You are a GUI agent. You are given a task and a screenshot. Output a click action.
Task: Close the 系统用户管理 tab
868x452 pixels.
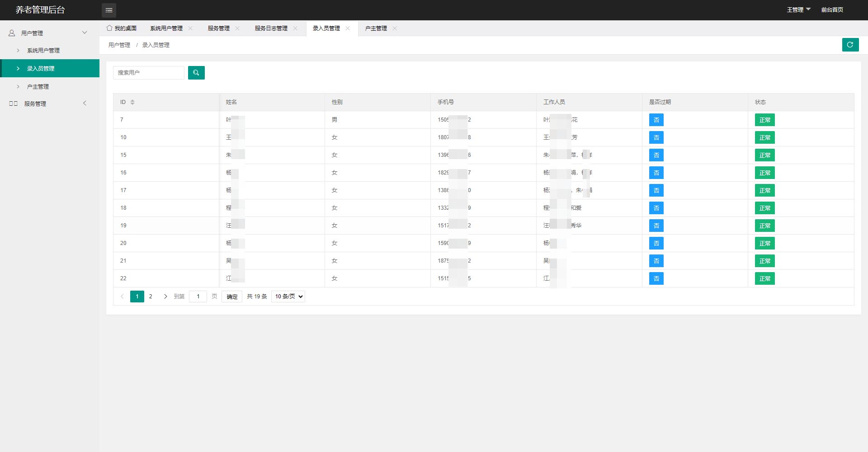pyautogui.click(x=191, y=28)
